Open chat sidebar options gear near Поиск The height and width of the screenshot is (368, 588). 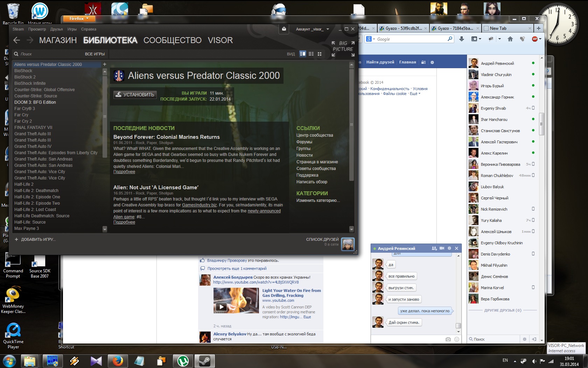click(x=525, y=339)
